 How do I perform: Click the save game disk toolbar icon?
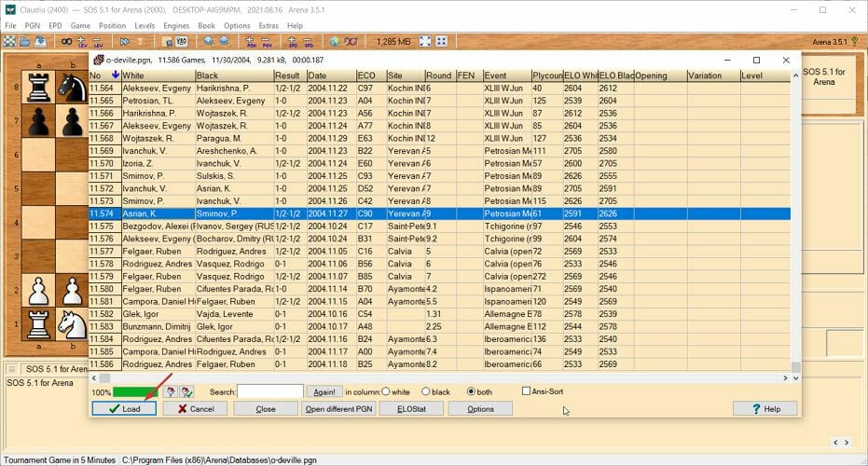pos(41,42)
